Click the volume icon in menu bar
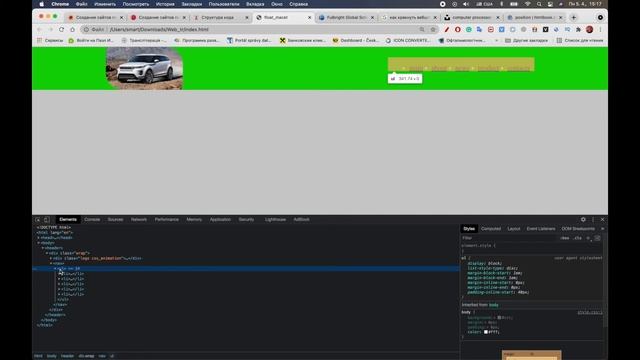The width and height of the screenshot is (640, 360). [466, 4]
